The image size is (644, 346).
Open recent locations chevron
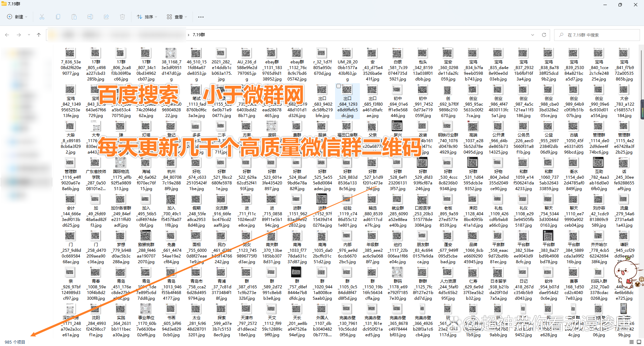click(29, 35)
